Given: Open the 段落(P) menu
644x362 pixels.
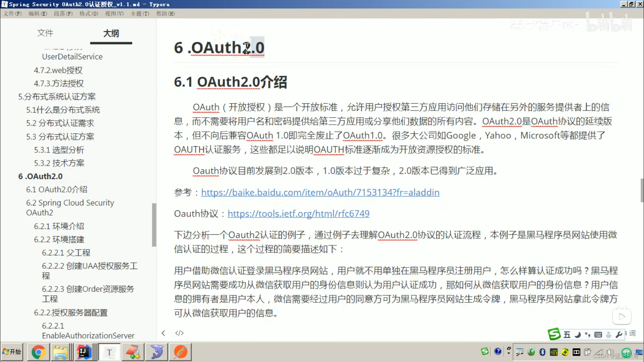Looking at the screenshot, I should click(63, 13).
